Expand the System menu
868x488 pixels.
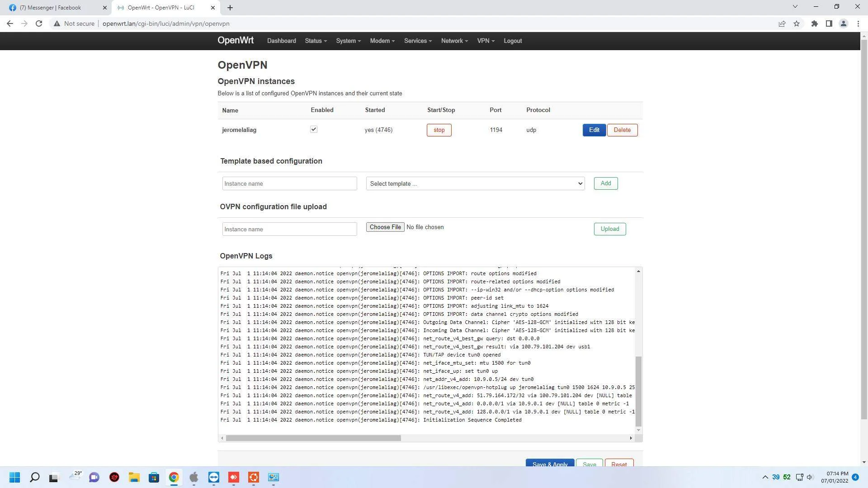pos(348,41)
